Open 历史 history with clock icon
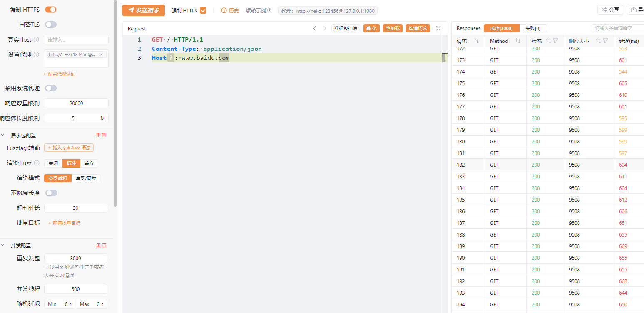Viewport: 644px width, 313px height. click(230, 11)
